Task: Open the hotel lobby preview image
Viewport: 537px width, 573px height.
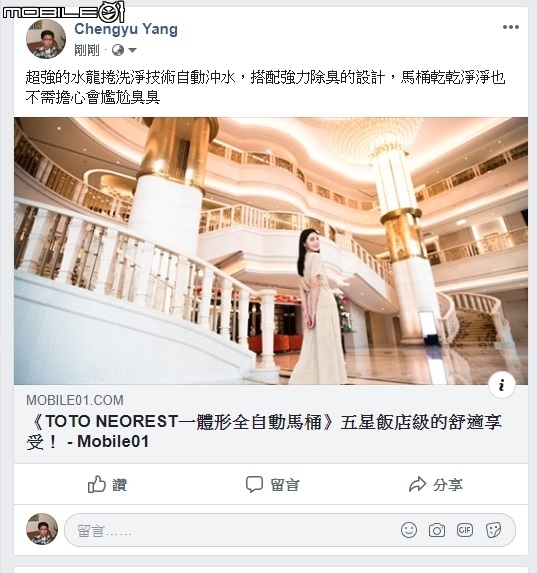Action: [271, 251]
